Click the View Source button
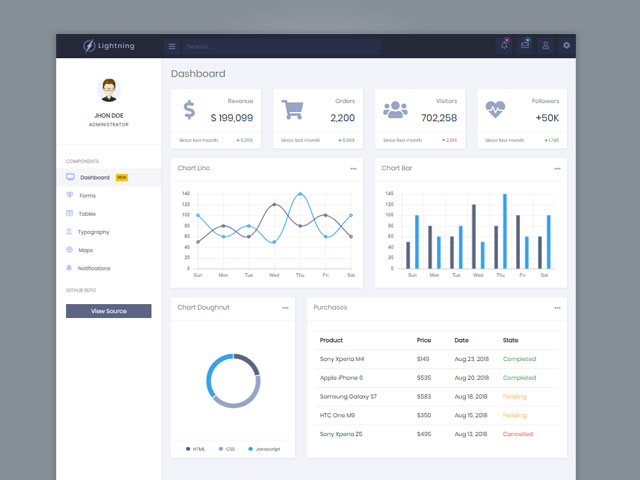The image size is (640, 480). (x=108, y=311)
